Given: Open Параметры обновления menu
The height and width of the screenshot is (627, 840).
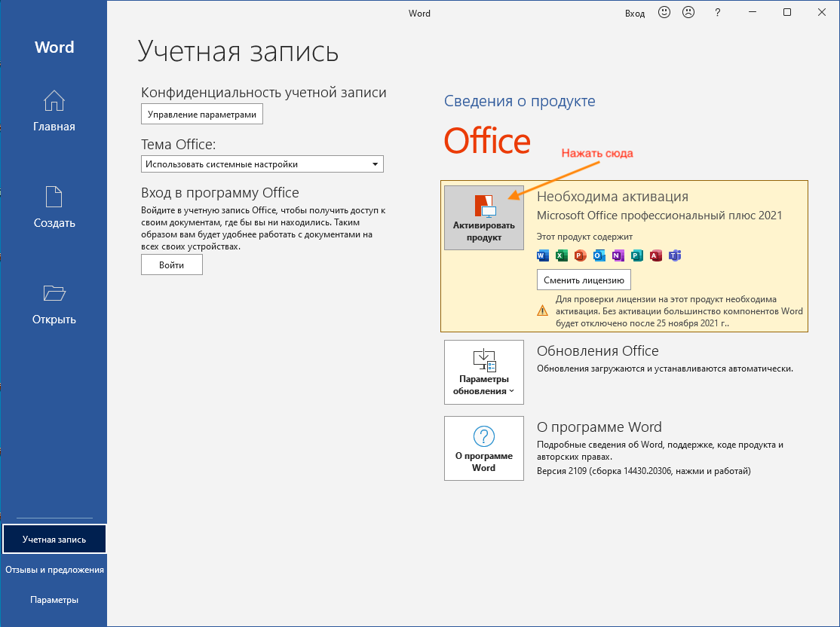Looking at the screenshot, I should click(484, 372).
